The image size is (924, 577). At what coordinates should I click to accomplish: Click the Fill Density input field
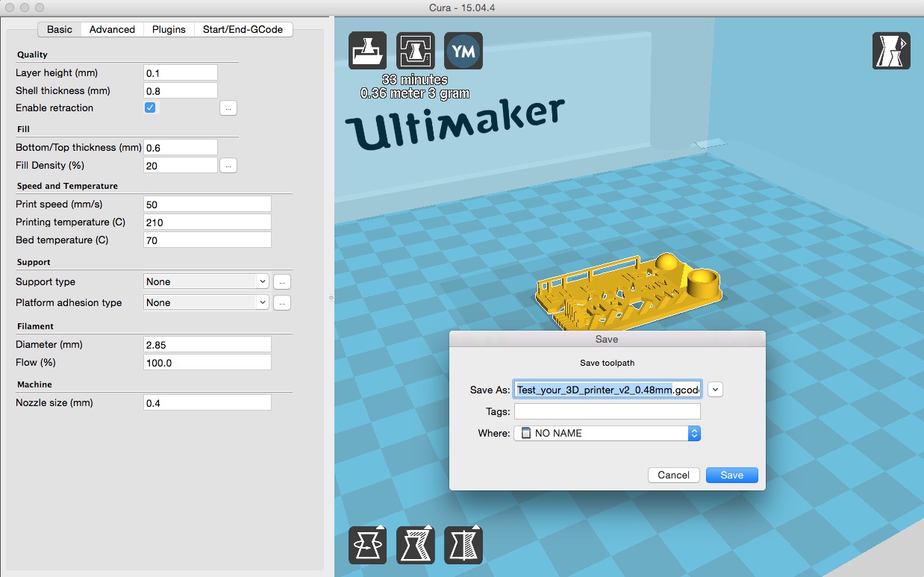[181, 165]
